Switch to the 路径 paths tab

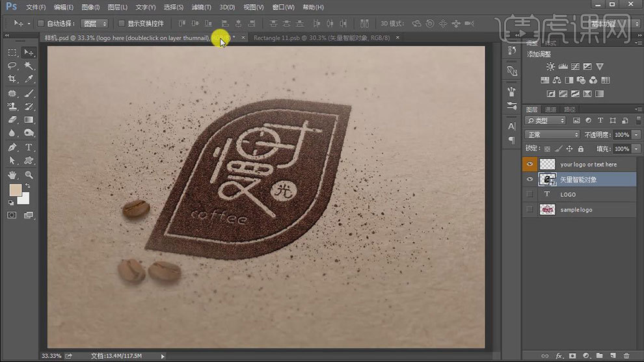click(570, 109)
